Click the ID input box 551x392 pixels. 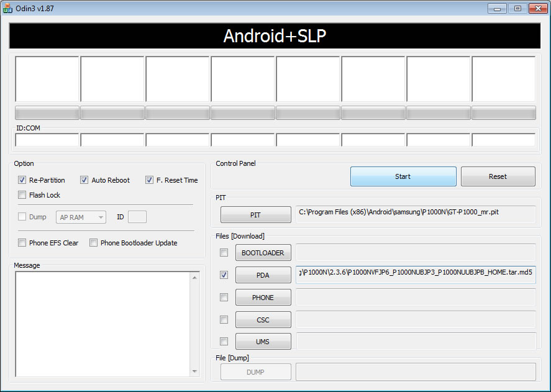[x=137, y=217]
